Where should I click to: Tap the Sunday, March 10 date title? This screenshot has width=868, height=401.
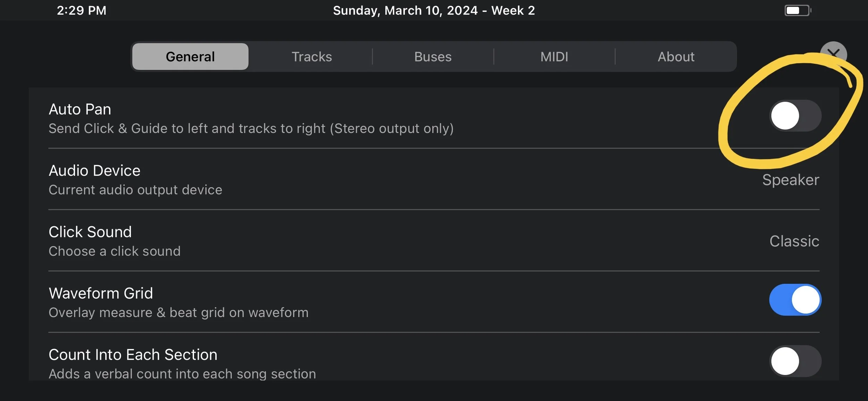tap(434, 10)
